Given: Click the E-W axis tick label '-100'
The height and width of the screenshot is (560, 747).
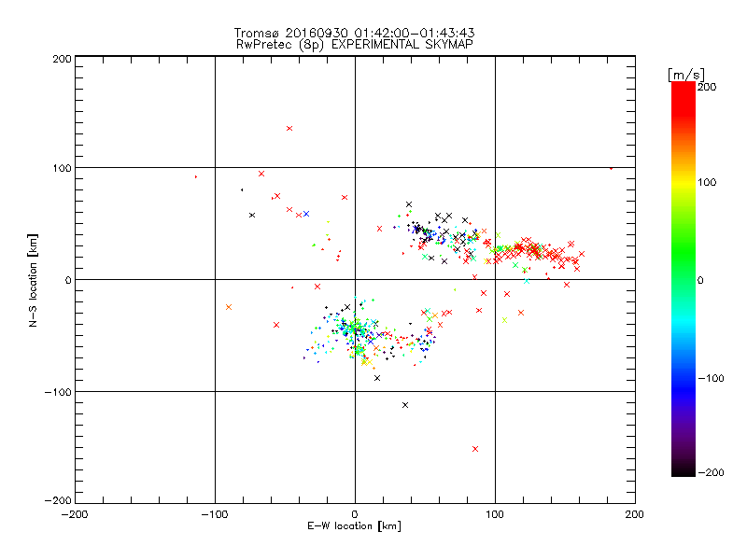Looking at the screenshot, I should pos(215,514).
